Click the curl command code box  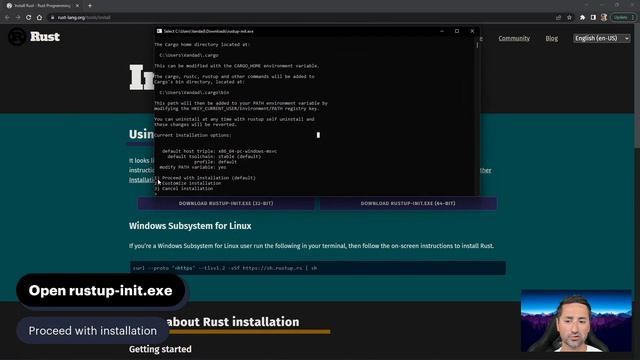pyautogui.click(x=318, y=268)
